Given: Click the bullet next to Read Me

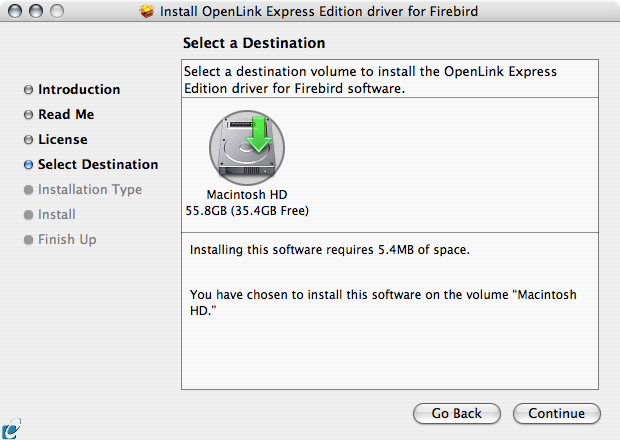Looking at the screenshot, I should [x=28, y=115].
